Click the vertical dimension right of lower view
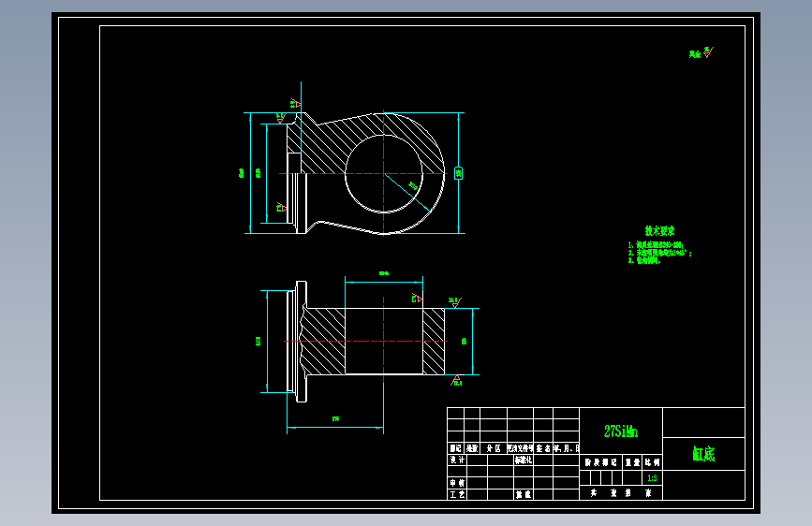Image resolution: width=812 pixels, height=526 pixels. click(464, 342)
